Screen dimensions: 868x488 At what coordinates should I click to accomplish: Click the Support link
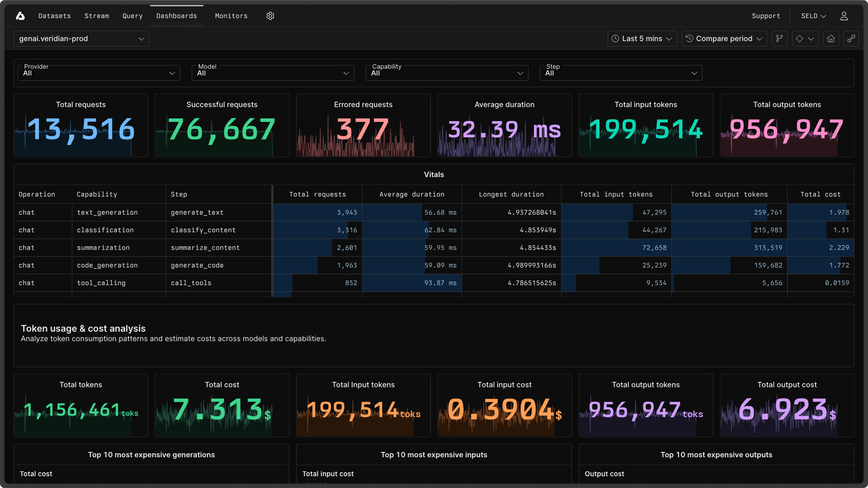[766, 16]
